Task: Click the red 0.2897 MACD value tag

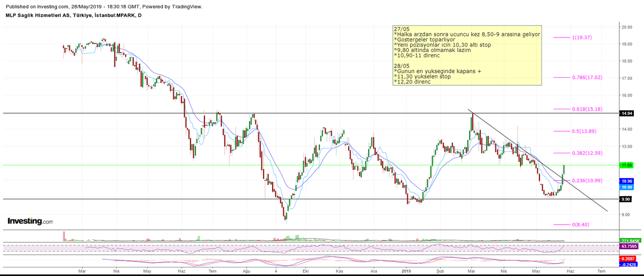Action: (627, 259)
